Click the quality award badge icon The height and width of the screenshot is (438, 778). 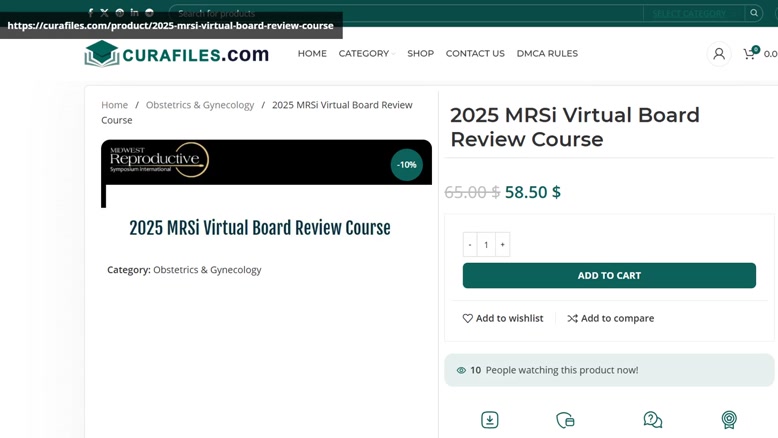(729, 420)
